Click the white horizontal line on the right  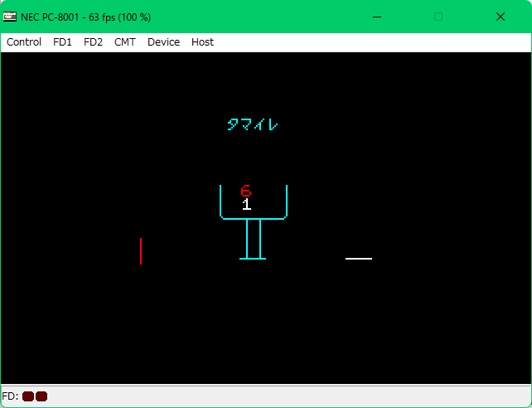(359, 259)
